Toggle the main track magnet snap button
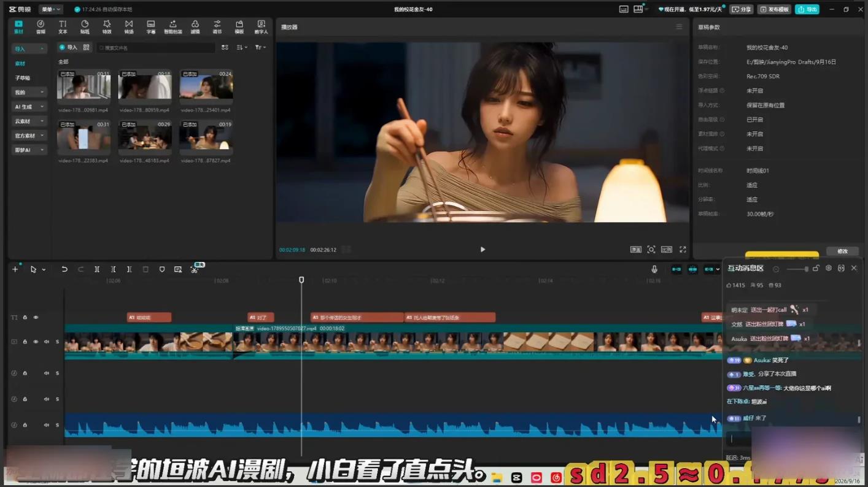The height and width of the screenshot is (487, 868). click(x=676, y=269)
